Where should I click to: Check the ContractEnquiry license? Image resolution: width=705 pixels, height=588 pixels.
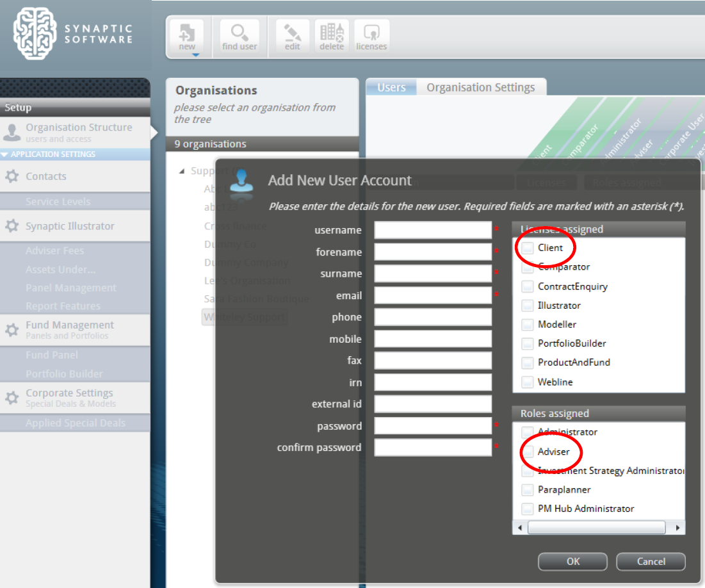pyautogui.click(x=528, y=286)
